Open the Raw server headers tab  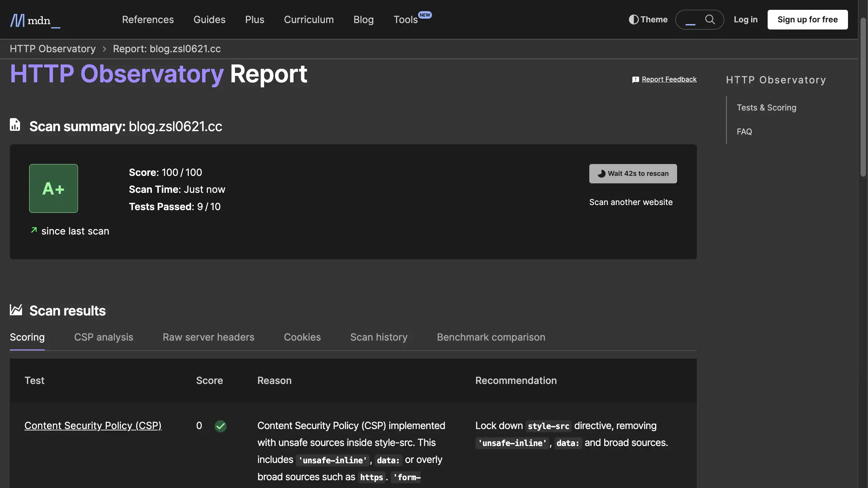(208, 337)
